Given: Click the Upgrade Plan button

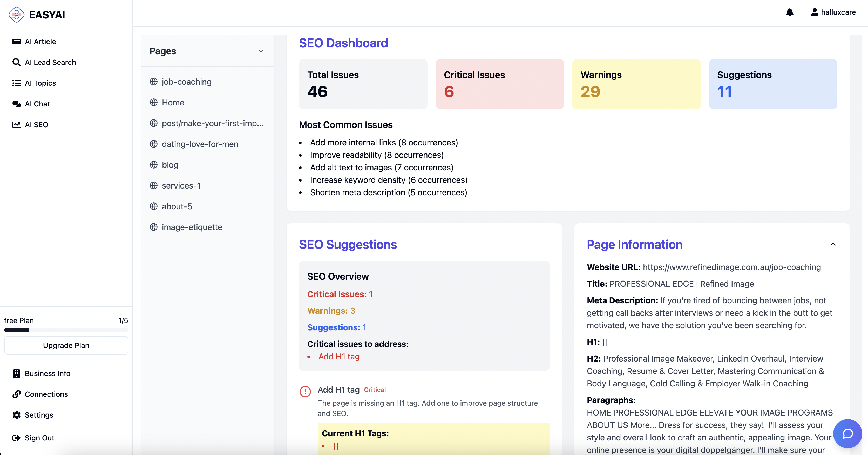Looking at the screenshot, I should point(66,345).
